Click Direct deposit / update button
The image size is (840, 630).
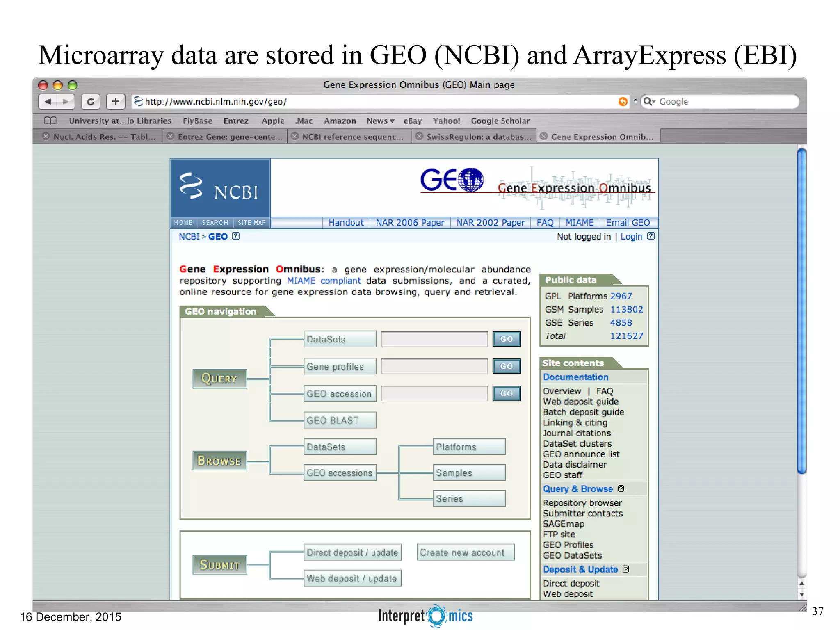353,552
